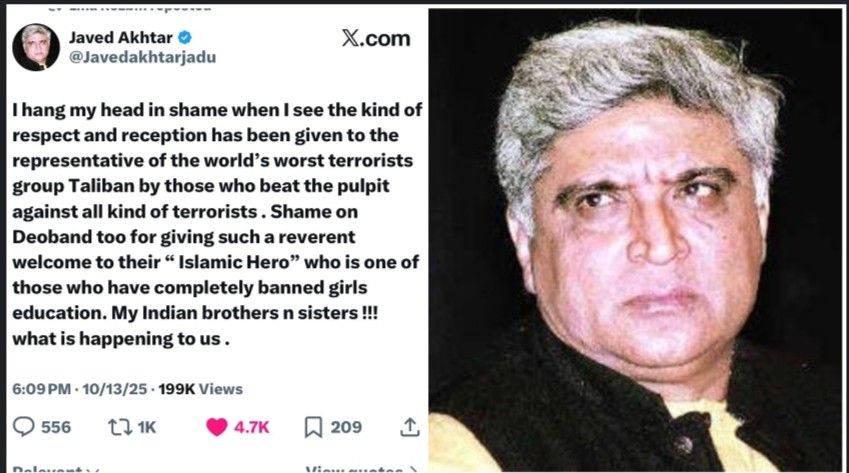849x473 pixels.
Task: Open the 1K reposts count
Action: pos(146,427)
